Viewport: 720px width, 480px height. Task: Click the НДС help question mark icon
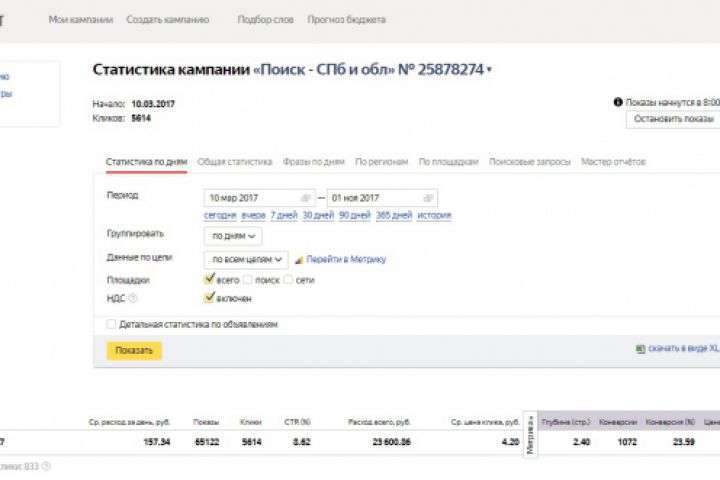pos(133,297)
